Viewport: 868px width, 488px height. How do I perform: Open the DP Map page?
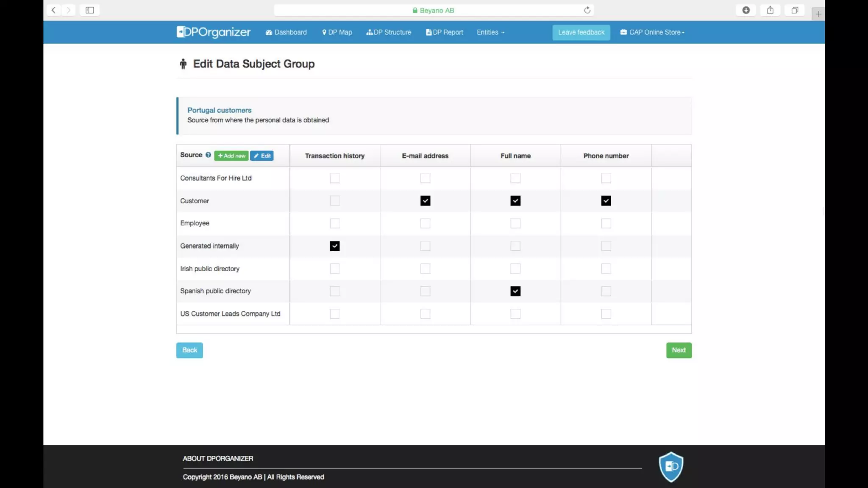click(x=337, y=32)
